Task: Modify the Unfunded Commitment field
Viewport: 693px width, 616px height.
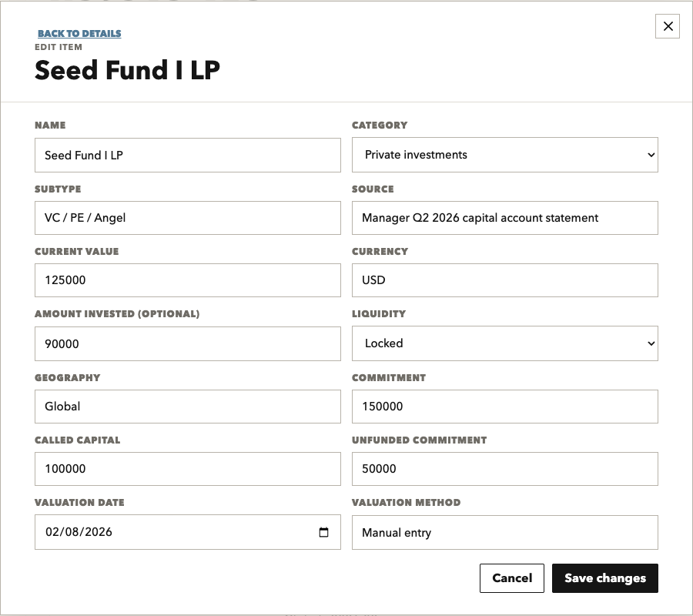Action: [504, 469]
